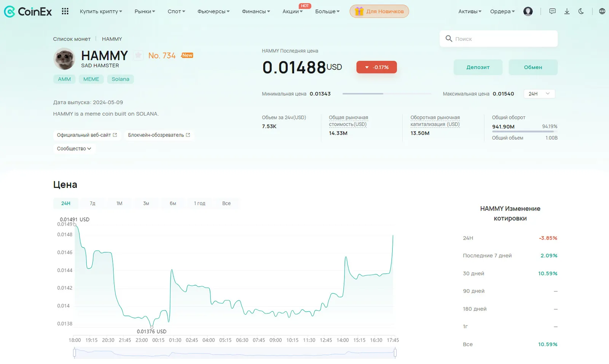This screenshot has height=364, width=609.
Task: Click the HOT badge above Акции
Action: click(x=305, y=6)
